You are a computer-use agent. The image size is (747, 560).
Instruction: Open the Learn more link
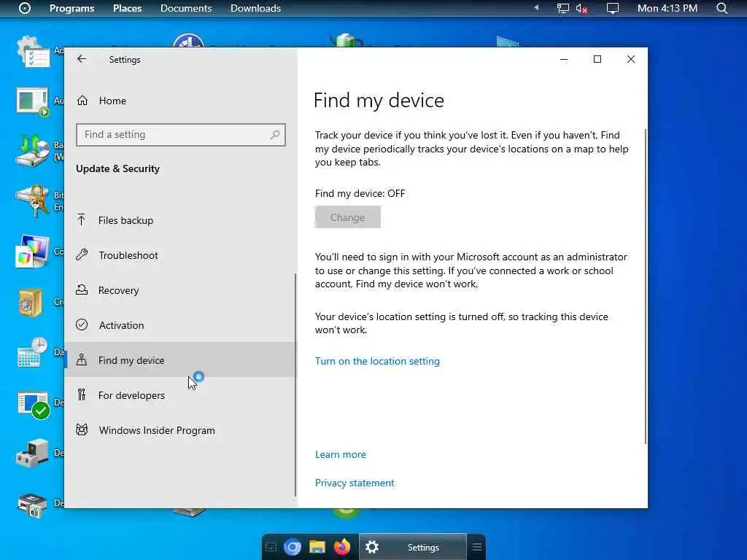(341, 454)
